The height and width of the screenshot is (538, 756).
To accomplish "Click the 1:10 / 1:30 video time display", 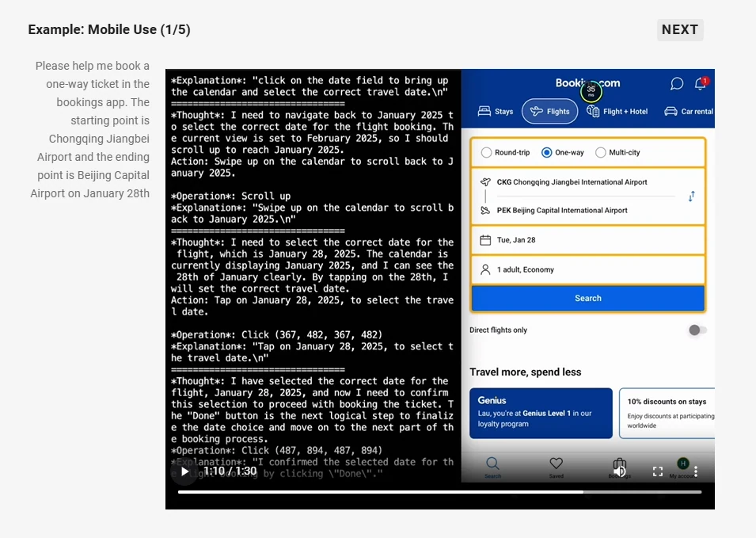I will tap(230, 471).
